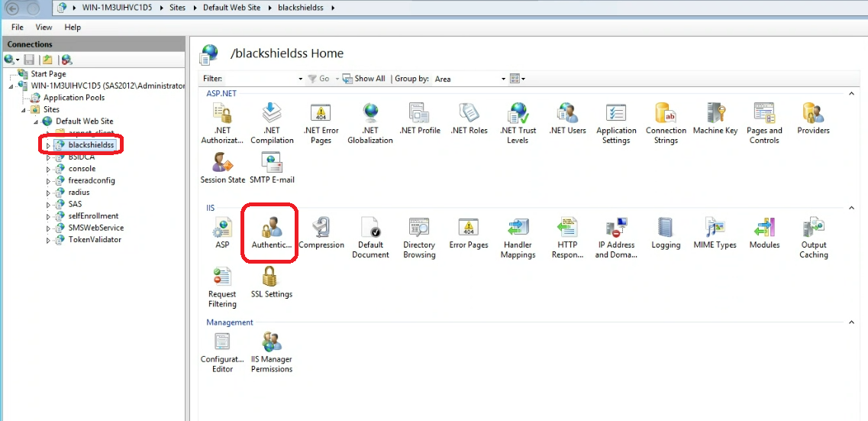Open .NET Globalization settings

[x=370, y=124]
